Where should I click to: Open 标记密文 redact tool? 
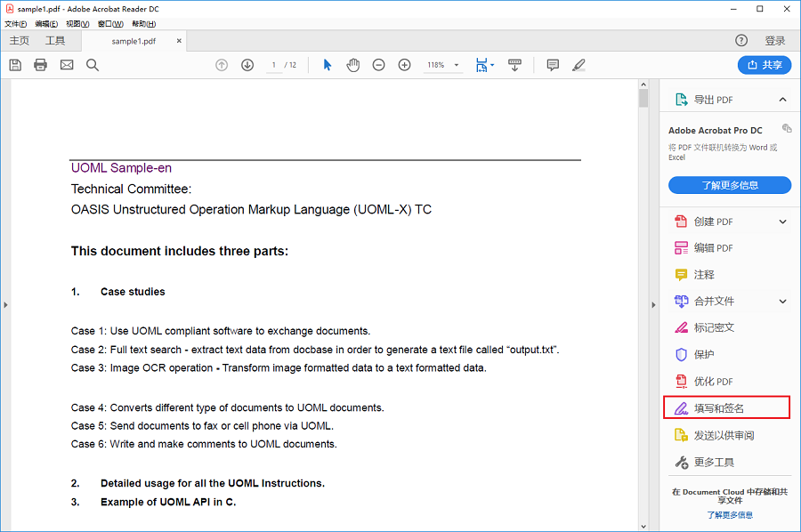[705, 327]
